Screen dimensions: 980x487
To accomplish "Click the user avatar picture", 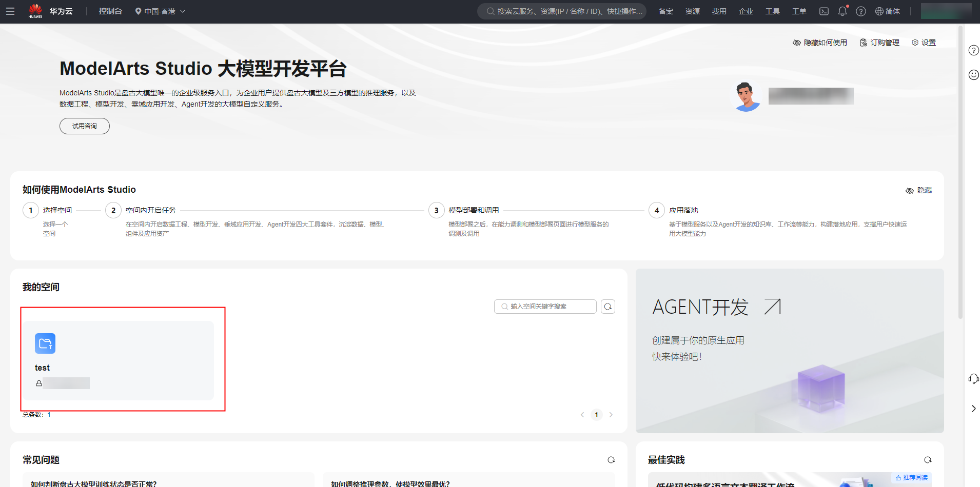I will click(x=746, y=96).
